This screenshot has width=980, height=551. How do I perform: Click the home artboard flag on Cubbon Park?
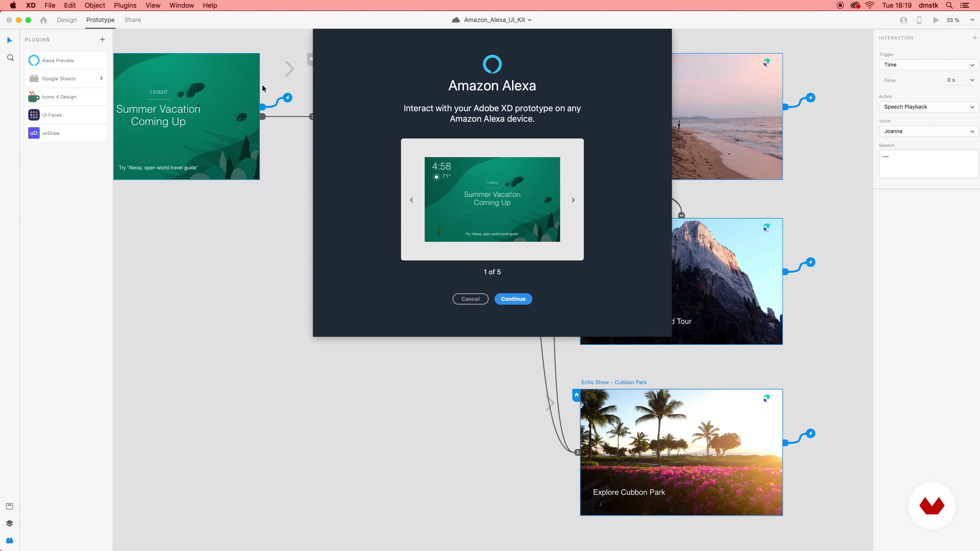[576, 395]
